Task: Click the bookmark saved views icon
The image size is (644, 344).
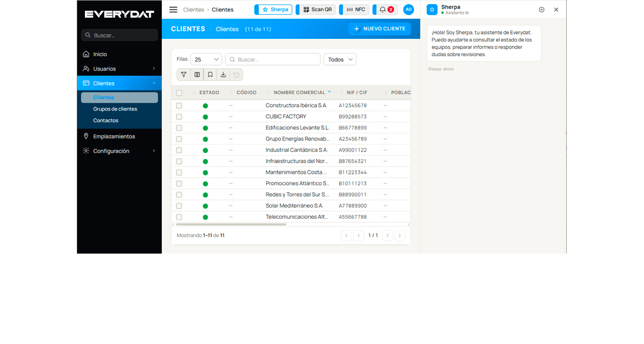Action: click(x=210, y=75)
